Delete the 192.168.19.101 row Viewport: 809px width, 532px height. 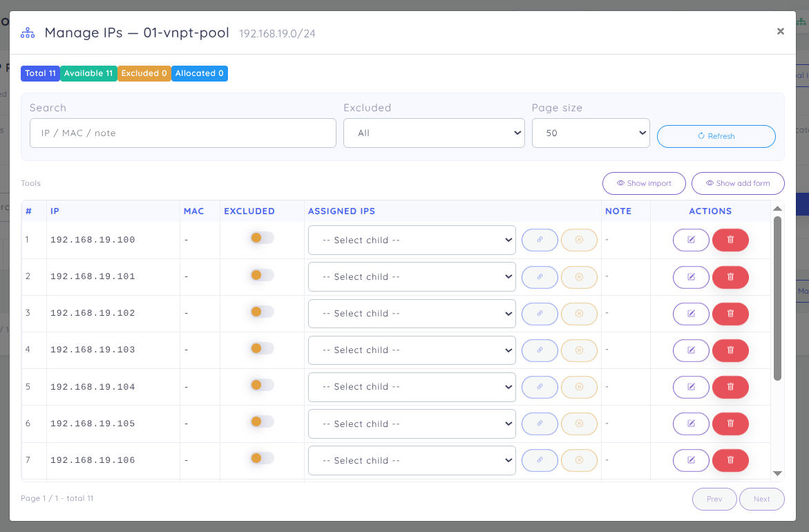[730, 277]
